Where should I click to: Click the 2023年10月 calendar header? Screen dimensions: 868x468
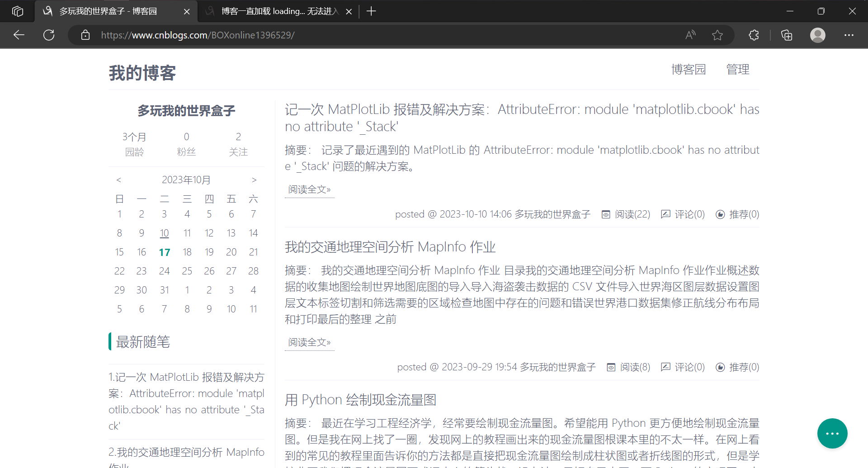pos(186,180)
